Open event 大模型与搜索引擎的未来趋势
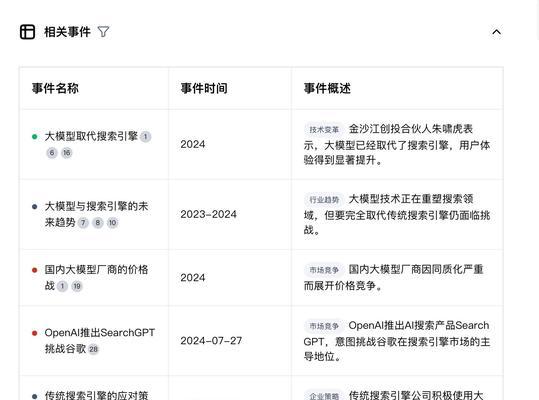Viewport: 539px width, 400px height. click(96, 214)
